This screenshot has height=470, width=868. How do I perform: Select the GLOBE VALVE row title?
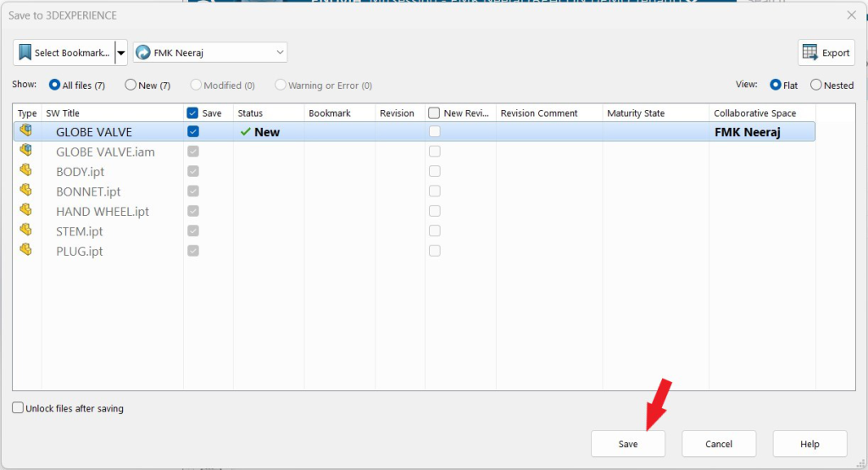coord(94,132)
